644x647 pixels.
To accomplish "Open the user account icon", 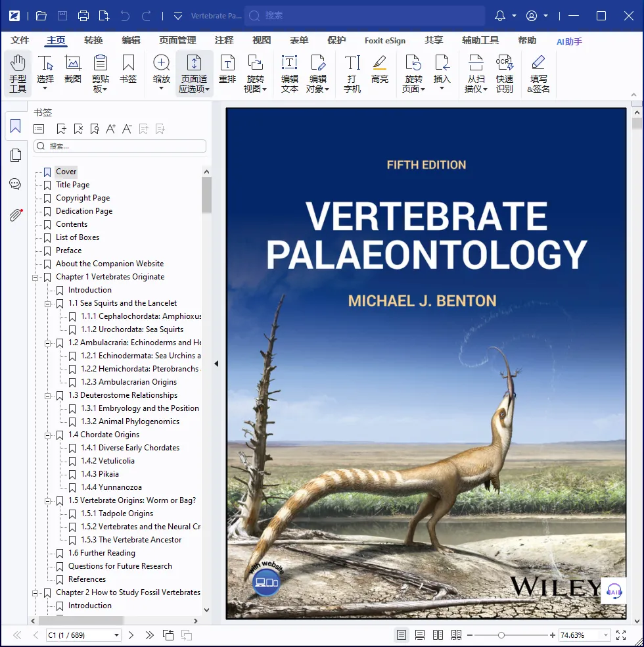I will click(x=532, y=16).
